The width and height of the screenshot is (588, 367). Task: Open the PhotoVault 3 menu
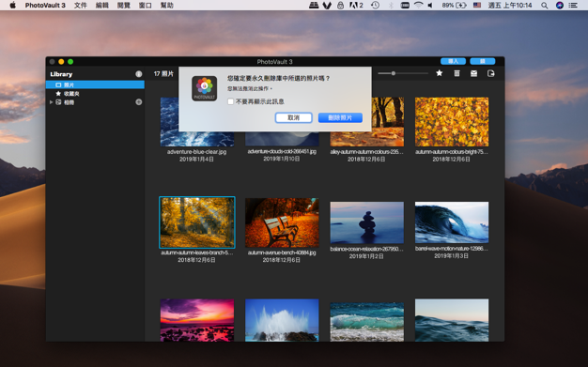[45, 6]
